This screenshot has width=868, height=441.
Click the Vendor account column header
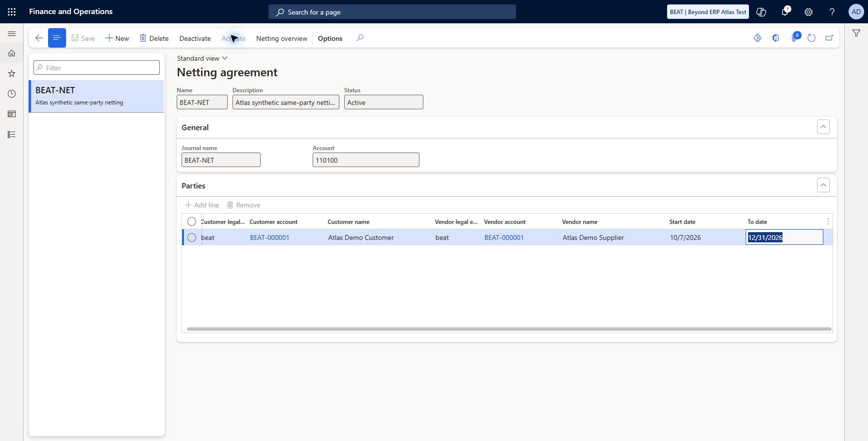click(x=505, y=222)
